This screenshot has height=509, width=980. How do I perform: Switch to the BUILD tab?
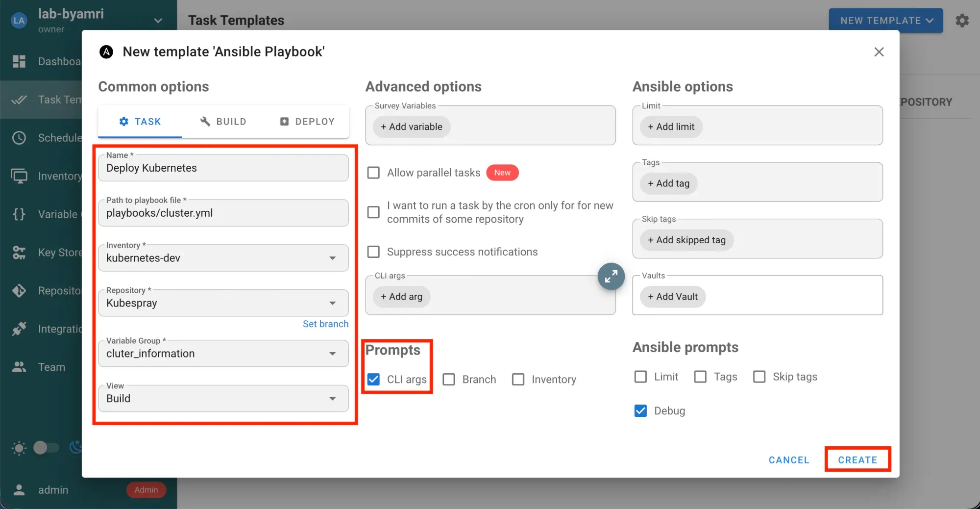pos(223,122)
